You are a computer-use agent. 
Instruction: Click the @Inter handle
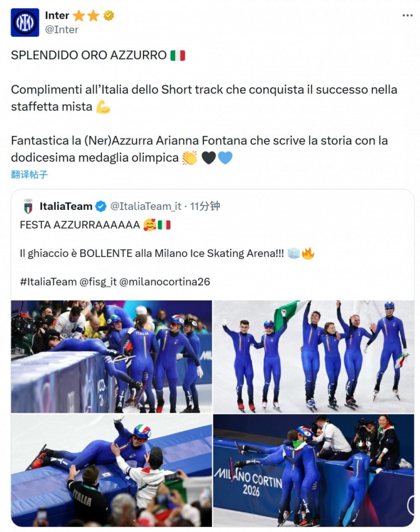click(x=62, y=29)
